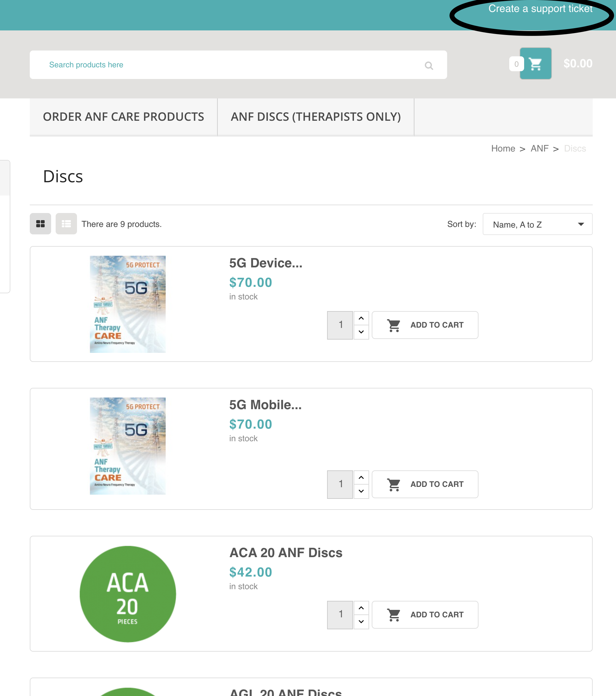Click 'There are 9 products.' text
The image size is (616, 696).
(122, 224)
